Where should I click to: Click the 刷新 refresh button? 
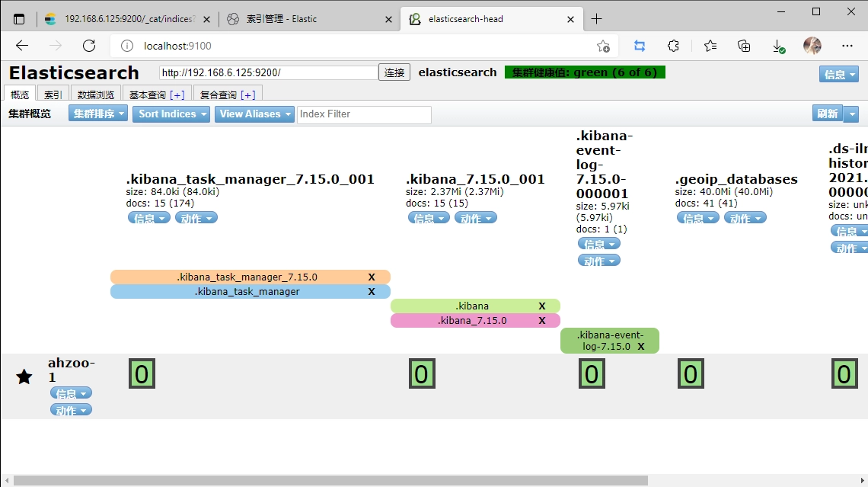pyautogui.click(x=827, y=114)
